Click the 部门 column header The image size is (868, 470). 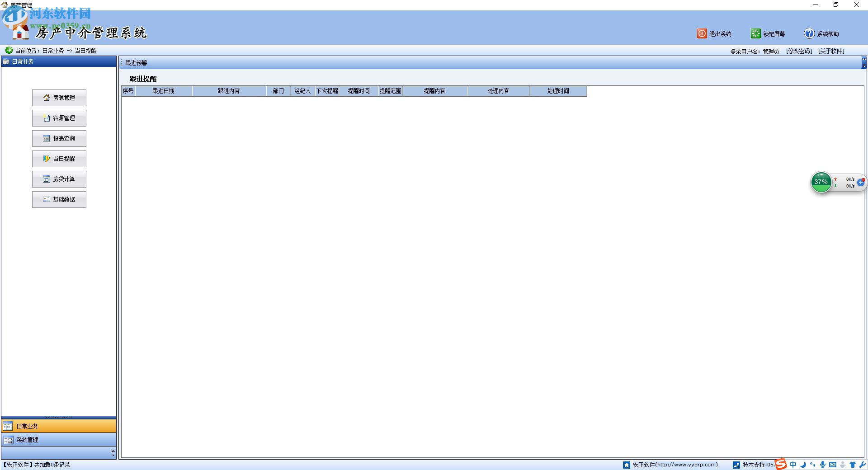pos(278,91)
